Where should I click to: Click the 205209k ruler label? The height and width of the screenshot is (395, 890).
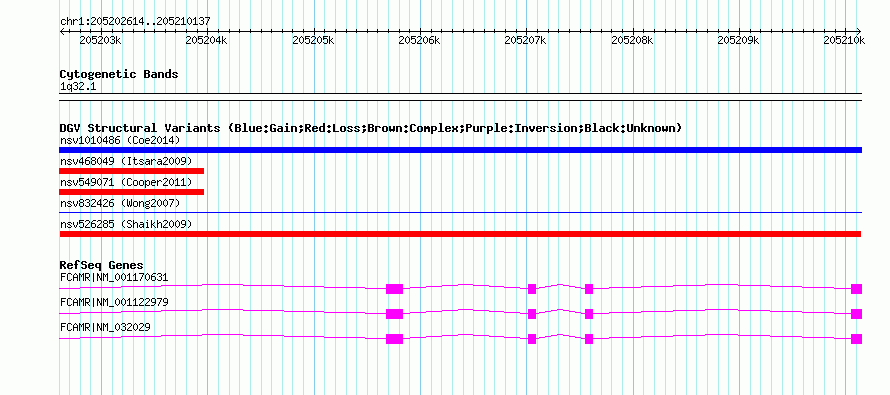tap(738, 40)
